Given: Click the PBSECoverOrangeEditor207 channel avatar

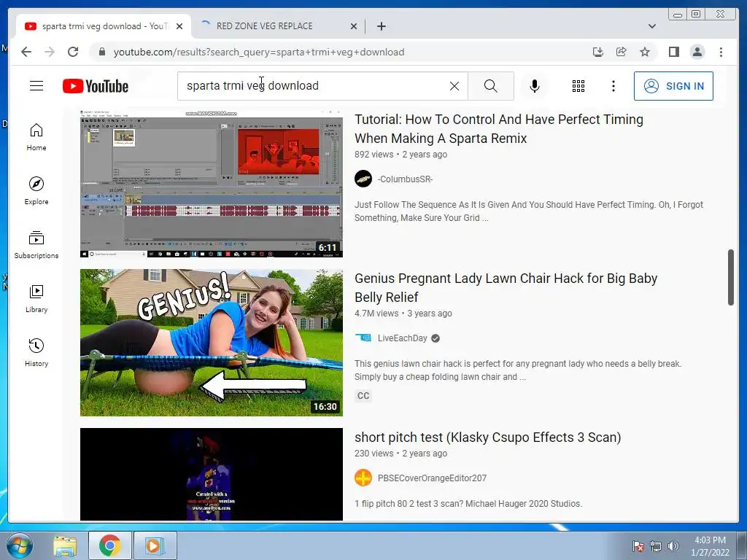Looking at the screenshot, I should click(x=363, y=478).
